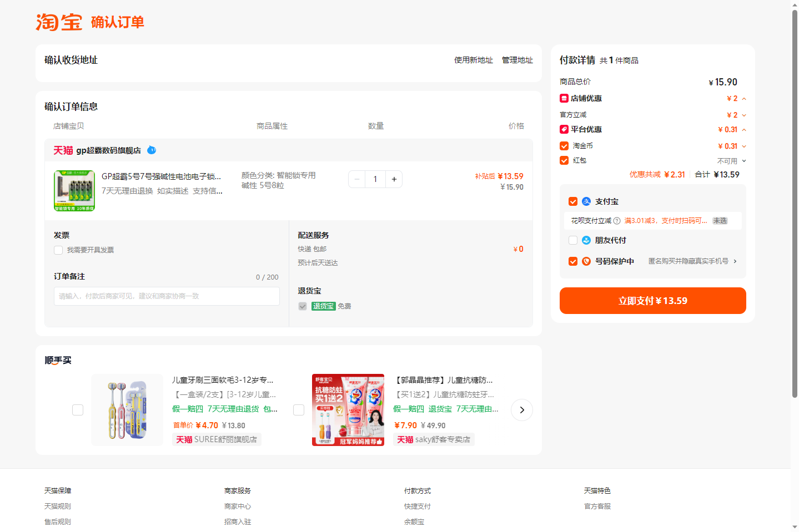Click the 订单备注 note input field
Screen dimensions: 799x532
(x=167, y=296)
